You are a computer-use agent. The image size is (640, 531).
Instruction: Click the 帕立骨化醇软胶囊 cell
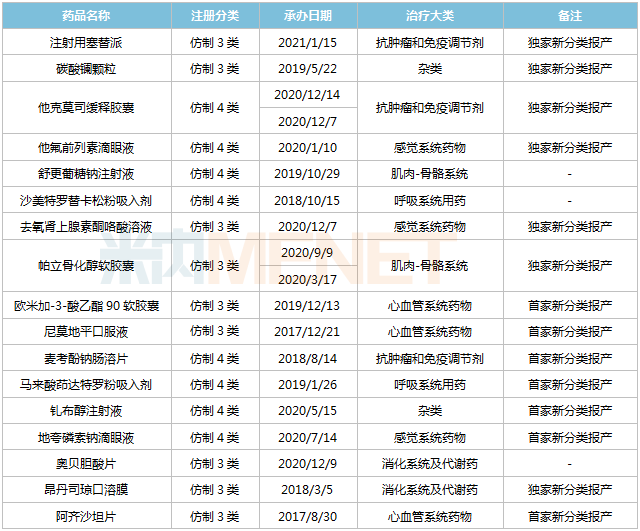pos(85,265)
